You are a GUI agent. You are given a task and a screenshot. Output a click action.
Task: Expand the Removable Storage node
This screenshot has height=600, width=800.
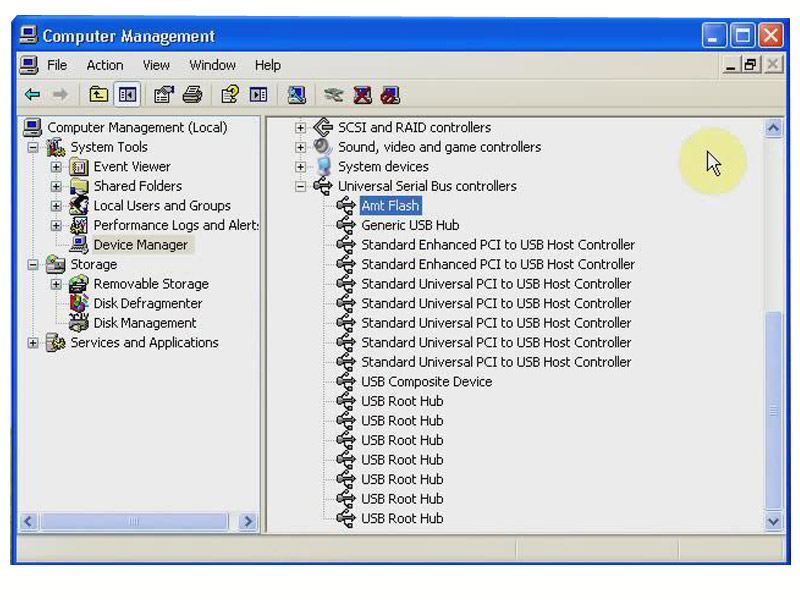coord(56,284)
